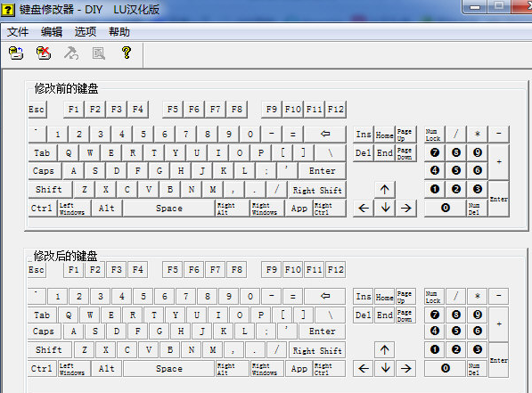This screenshot has width=532, height=393.
Task: Select numpad 9 key on 修改后的键盘
Action: click(x=478, y=315)
